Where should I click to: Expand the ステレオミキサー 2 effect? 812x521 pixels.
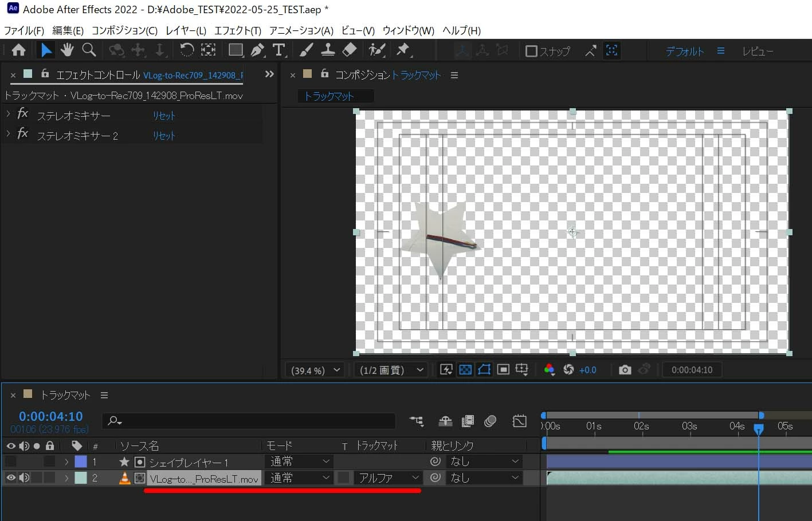(8, 134)
